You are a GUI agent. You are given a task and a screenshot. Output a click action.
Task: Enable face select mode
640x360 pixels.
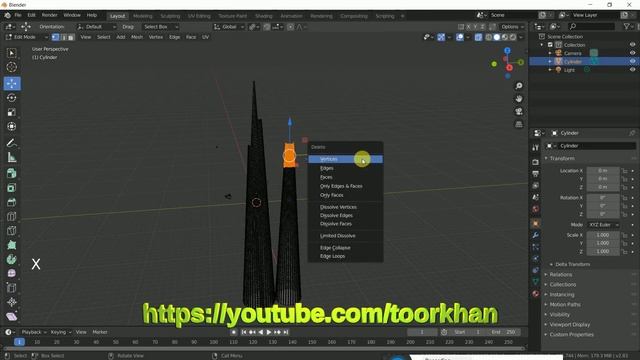click(71, 37)
